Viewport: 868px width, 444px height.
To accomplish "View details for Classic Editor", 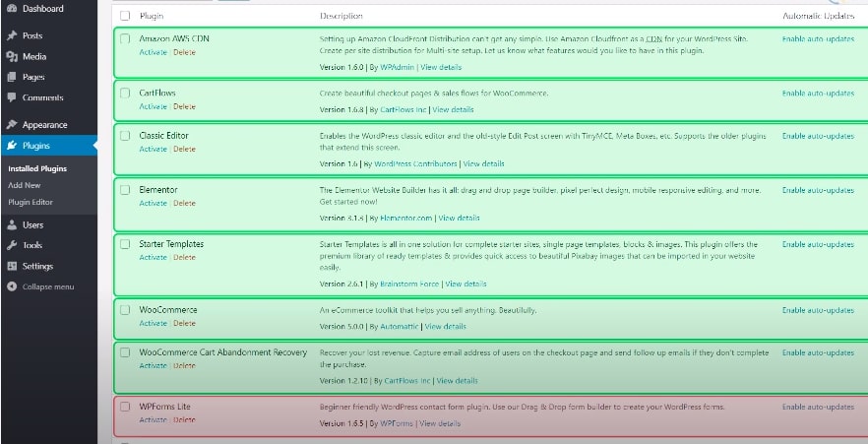I will pos(484,164).
